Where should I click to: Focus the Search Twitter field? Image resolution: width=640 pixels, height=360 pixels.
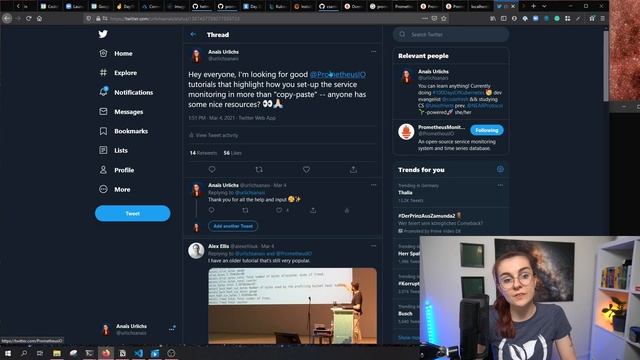coord(451,34)
